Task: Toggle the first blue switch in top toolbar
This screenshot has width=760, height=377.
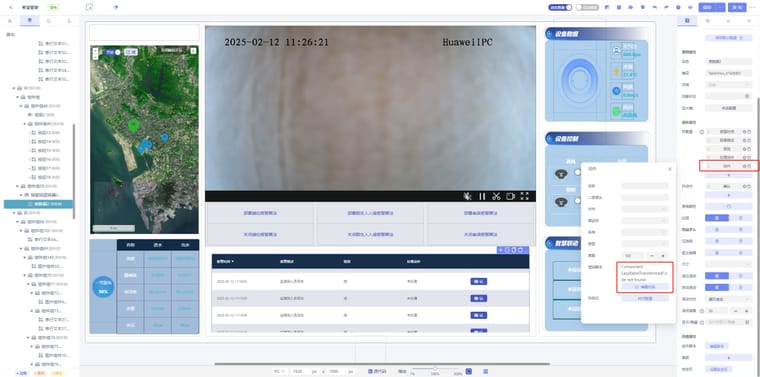Action: 560,7
